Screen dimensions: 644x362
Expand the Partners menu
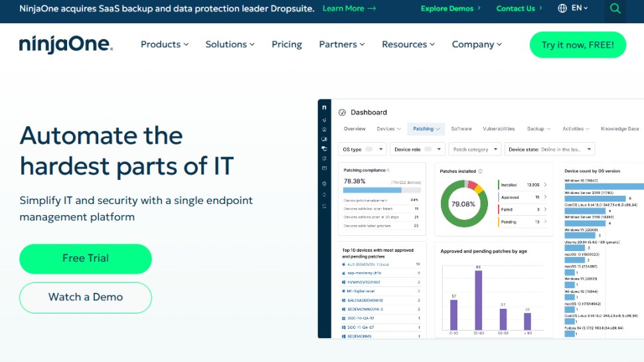coord(342,45)
